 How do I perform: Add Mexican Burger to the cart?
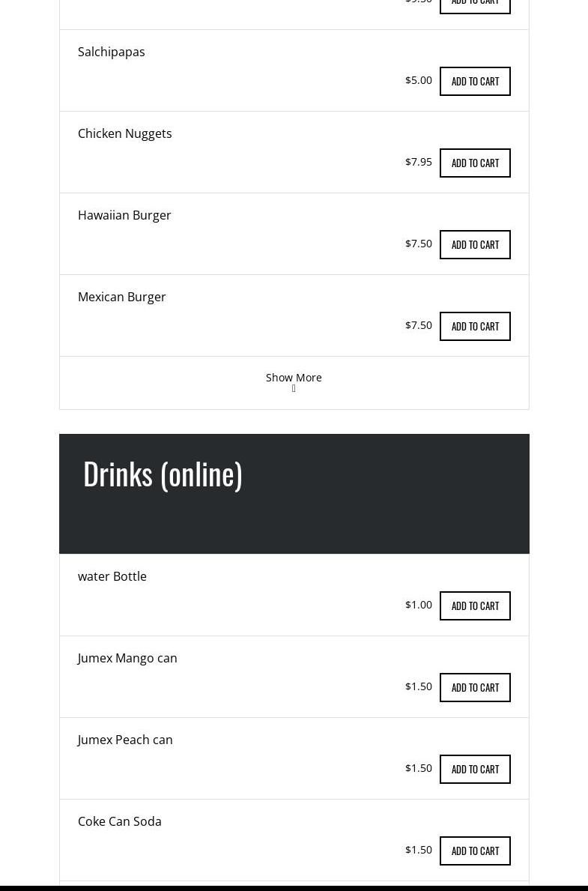(x=475, y=326)
